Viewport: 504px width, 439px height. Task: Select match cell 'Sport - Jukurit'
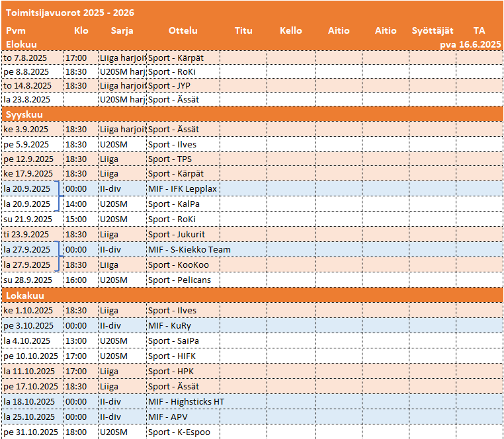(183, 234)
